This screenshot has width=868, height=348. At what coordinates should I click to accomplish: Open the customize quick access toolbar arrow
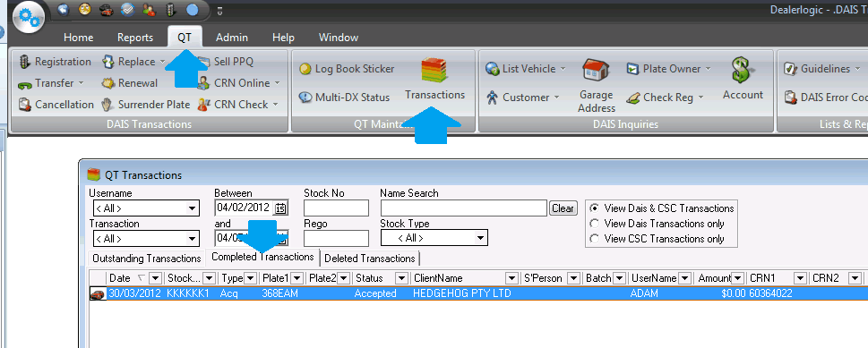click(x=219, y=10)
